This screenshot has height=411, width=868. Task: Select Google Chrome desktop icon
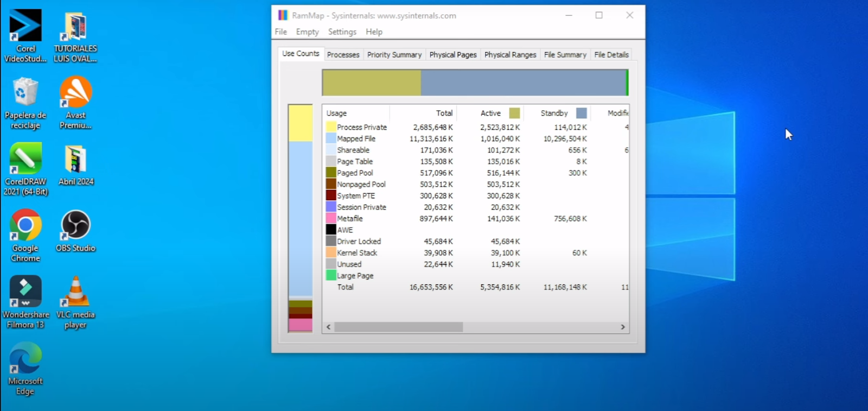[x=25, y=236]
